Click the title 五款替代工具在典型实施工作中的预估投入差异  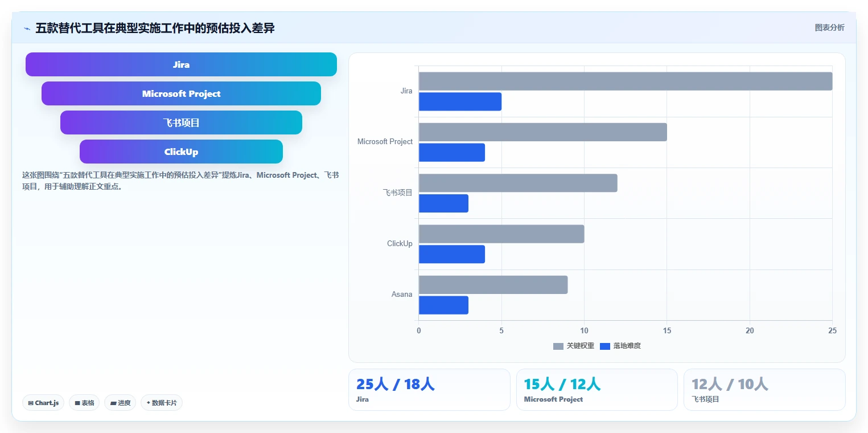click(x=155, y=28)
